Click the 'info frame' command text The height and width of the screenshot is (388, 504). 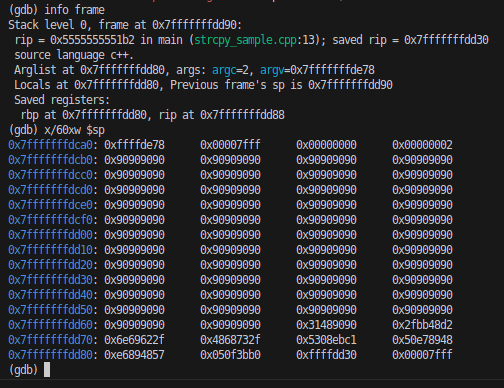click(74, 10)
